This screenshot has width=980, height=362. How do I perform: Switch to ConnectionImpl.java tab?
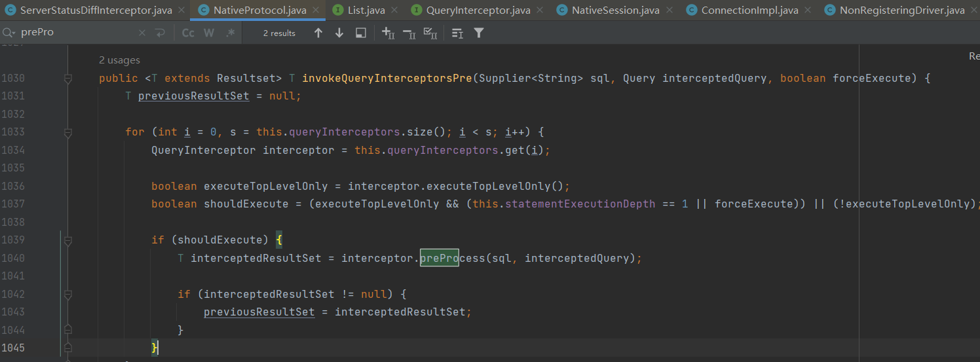pyautogui.click(x=749, y=10)
